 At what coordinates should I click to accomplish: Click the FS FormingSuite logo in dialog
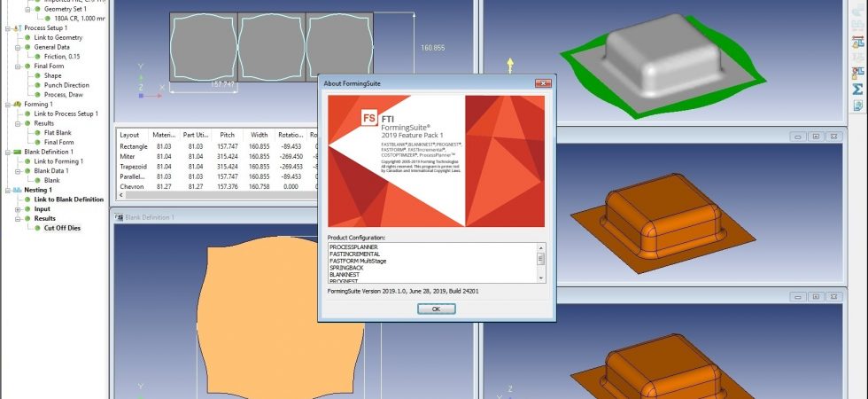pyautogui.click(x=369, y=118)
